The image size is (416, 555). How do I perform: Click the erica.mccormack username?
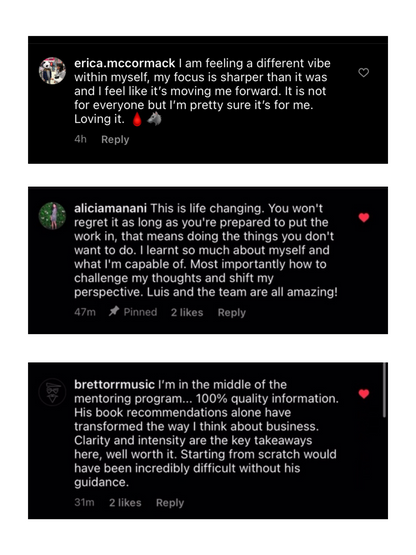pos(125,63)
